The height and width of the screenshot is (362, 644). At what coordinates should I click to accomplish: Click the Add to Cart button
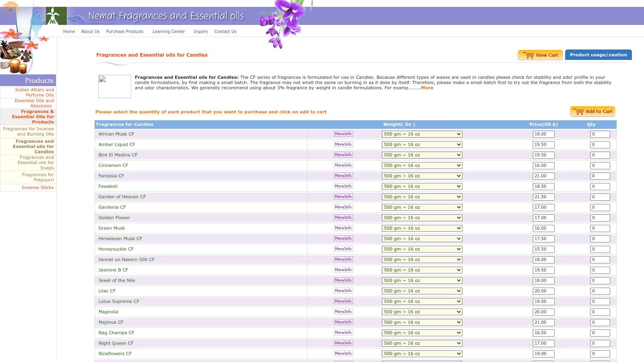592,111
